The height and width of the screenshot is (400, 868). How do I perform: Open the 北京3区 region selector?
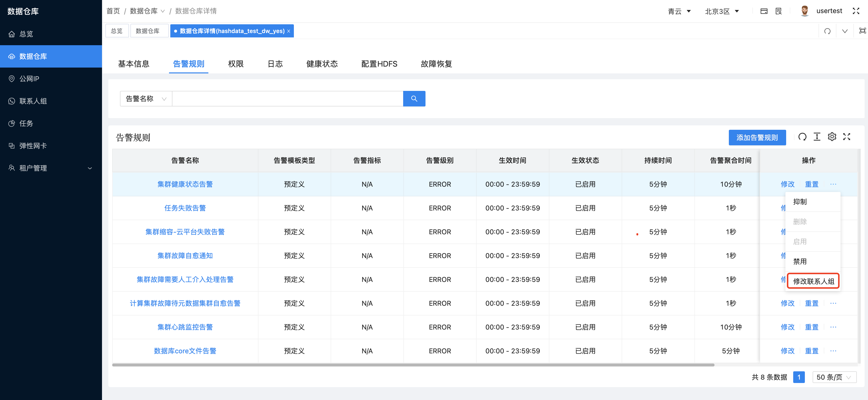coord(721,11)
